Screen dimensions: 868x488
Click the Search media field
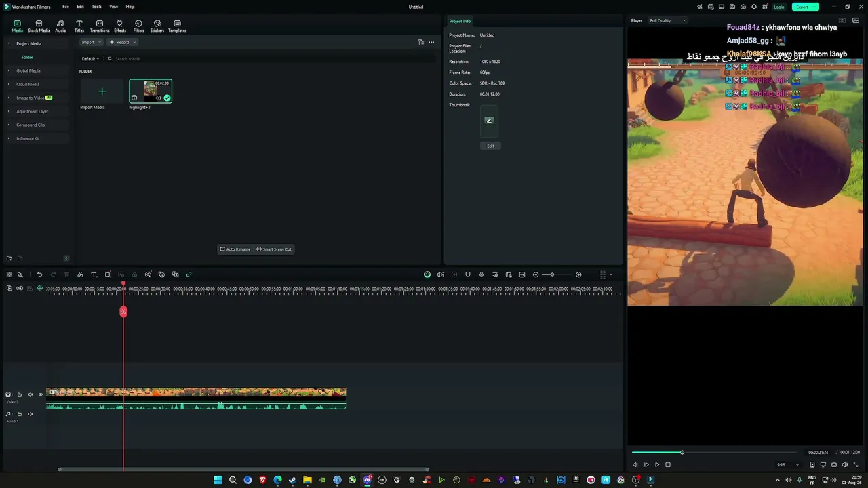pos(271,59)
